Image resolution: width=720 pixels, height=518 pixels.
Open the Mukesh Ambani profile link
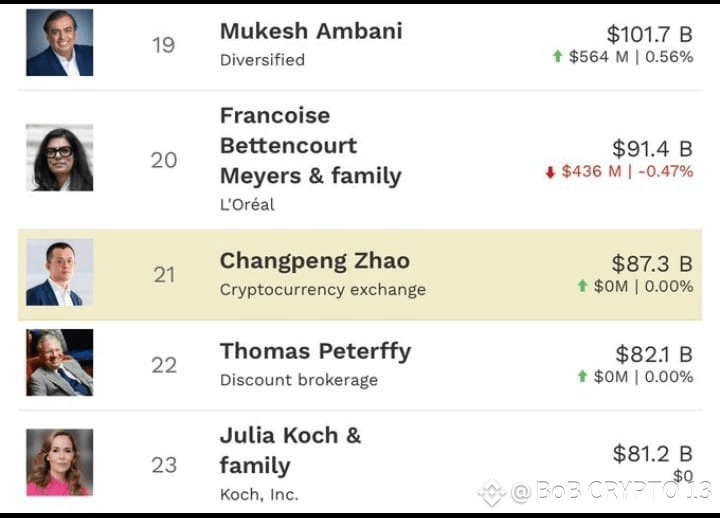311,31
